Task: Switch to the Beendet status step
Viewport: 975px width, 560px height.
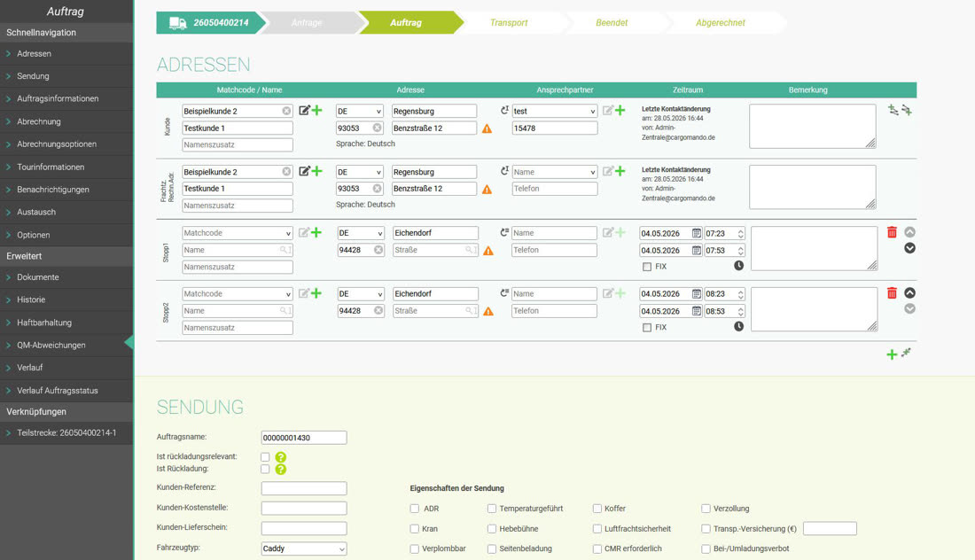Action: click(612, 23)
